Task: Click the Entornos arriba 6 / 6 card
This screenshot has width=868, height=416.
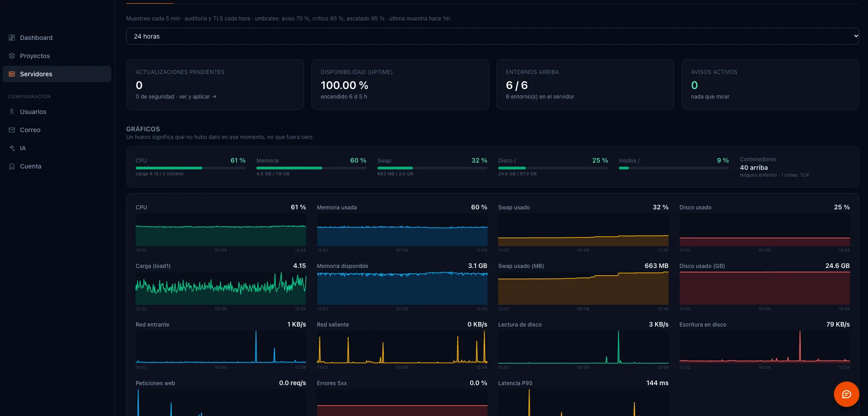Action: pos(585,84)
